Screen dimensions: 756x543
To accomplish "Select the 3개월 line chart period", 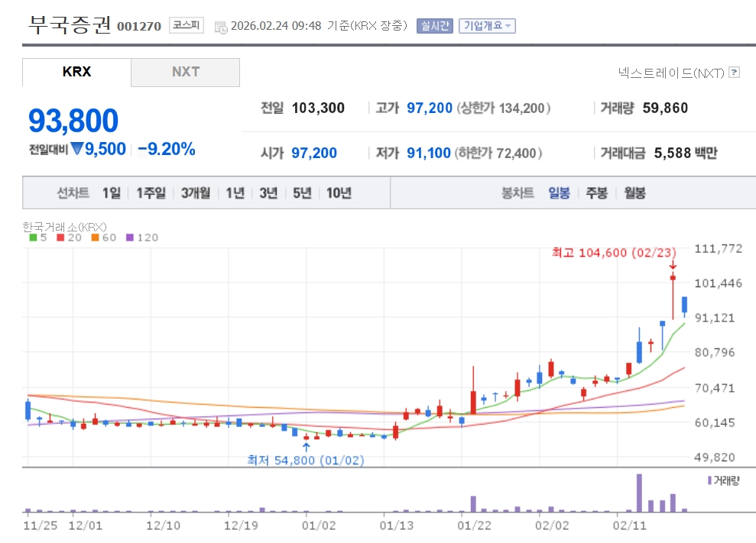I will [196, 193].
